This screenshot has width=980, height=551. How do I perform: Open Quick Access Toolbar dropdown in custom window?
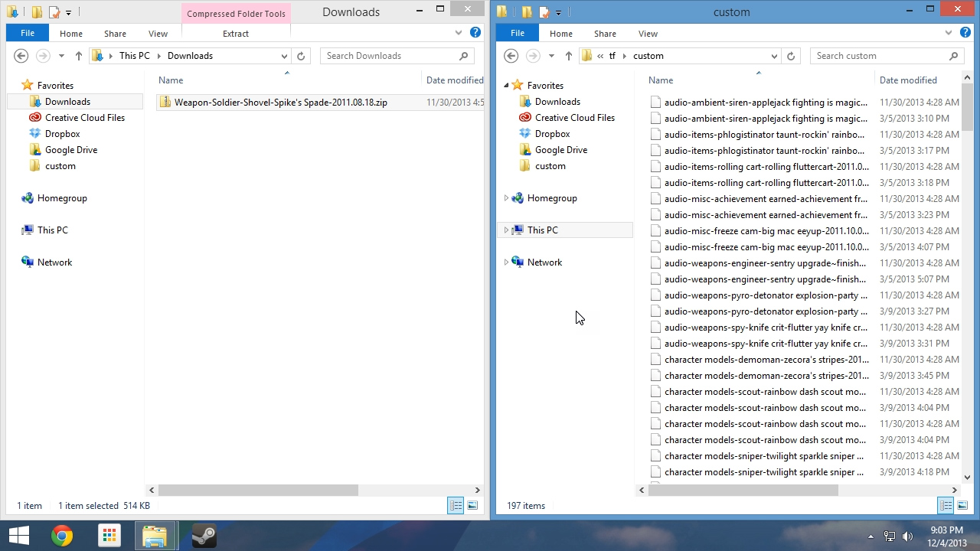pos(558,13)
